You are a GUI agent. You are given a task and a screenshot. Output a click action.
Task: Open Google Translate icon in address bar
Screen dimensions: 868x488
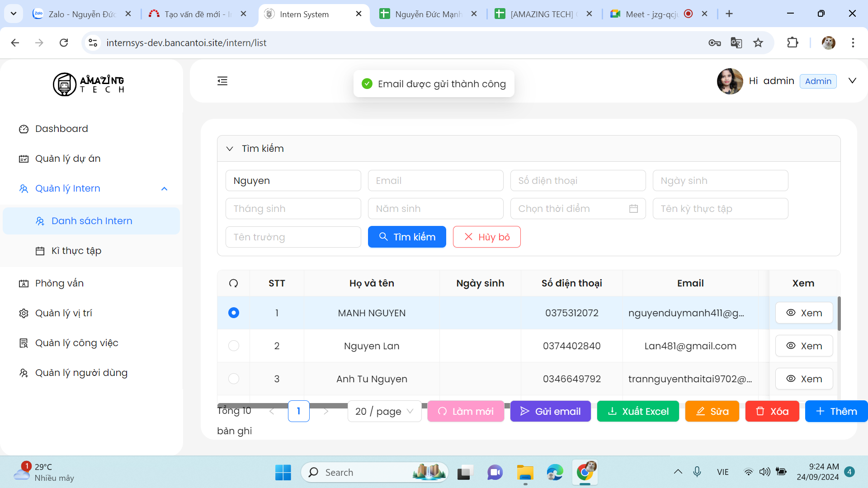[x=736, y=43]
